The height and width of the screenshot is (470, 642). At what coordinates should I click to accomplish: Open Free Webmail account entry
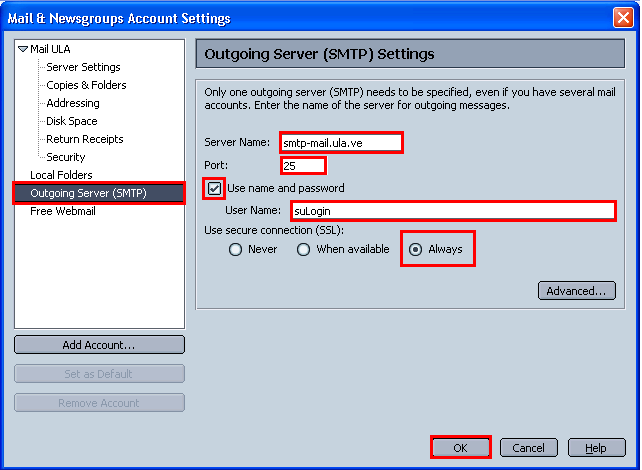click(63, 211)
